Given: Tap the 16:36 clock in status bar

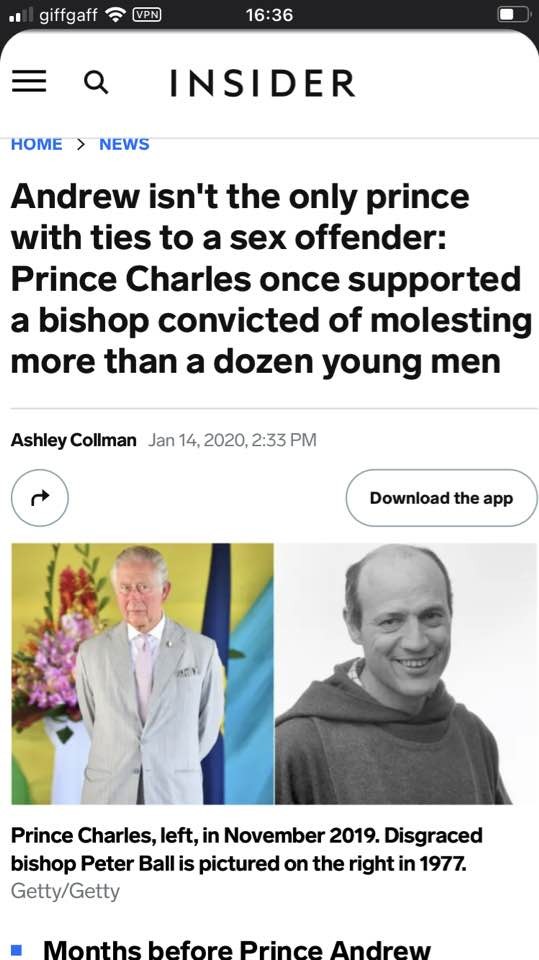Looking at the screenshot, I should click(x=270, y=15).
